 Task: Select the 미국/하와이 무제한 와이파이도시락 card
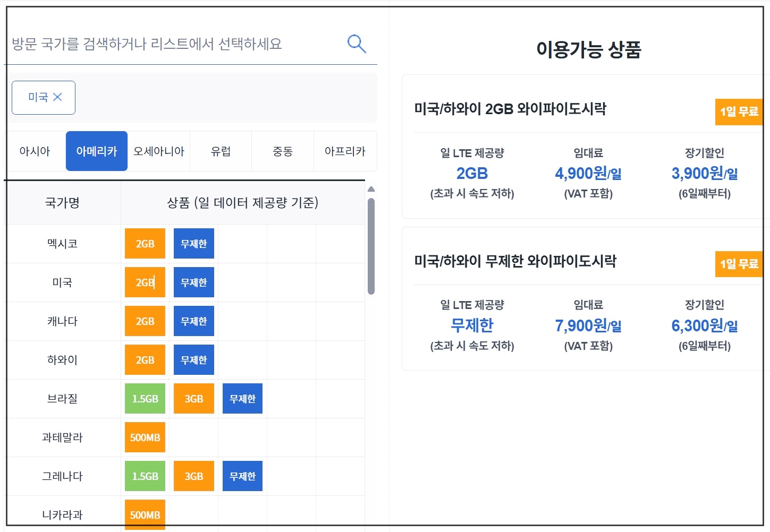[514, 261]
